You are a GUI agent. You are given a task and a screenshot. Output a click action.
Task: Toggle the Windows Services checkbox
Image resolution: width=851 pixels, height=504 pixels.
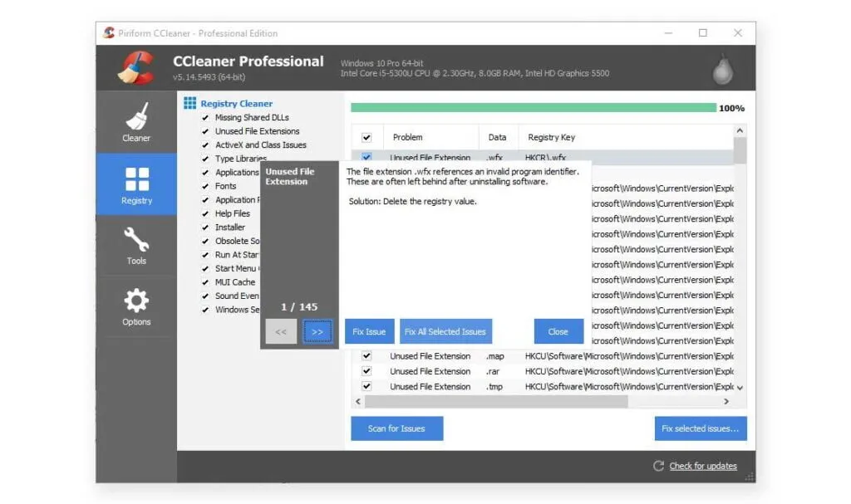[205, 310]
